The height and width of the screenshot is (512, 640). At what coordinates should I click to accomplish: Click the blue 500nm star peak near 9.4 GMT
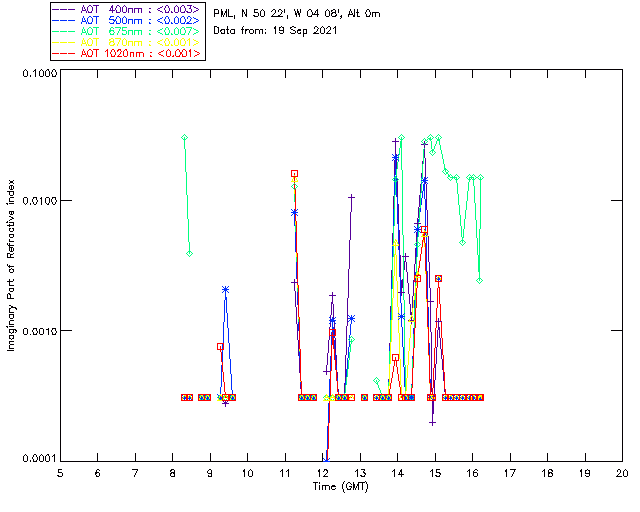click(225, 289)
